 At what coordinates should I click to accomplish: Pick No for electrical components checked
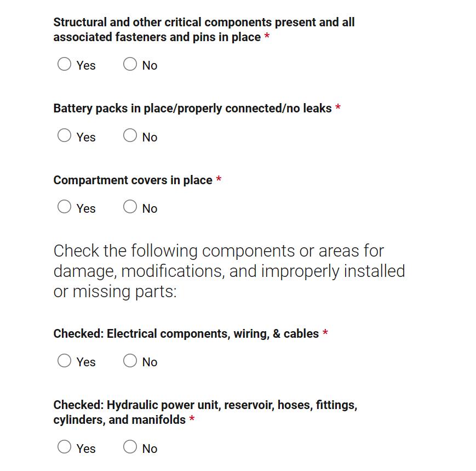point(130,360)
